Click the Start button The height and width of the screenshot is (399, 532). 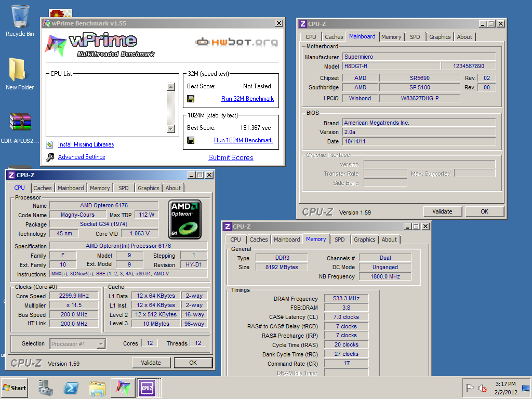[x=14, y=388]
